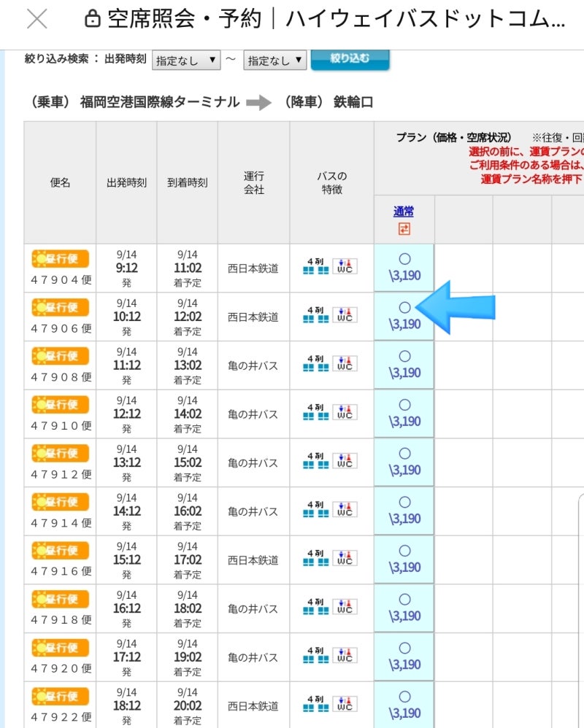Image resolution: width=584 pixels, height=728 pixels.
Task: Click the 昼行便 badge for bus 47918
Action: [x=61, y=600]
